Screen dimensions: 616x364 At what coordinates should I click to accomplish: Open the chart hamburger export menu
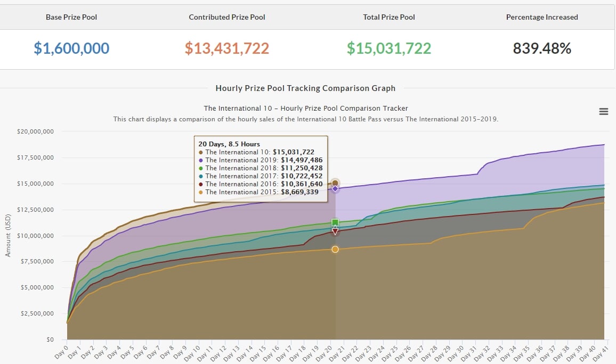[603, 111]
